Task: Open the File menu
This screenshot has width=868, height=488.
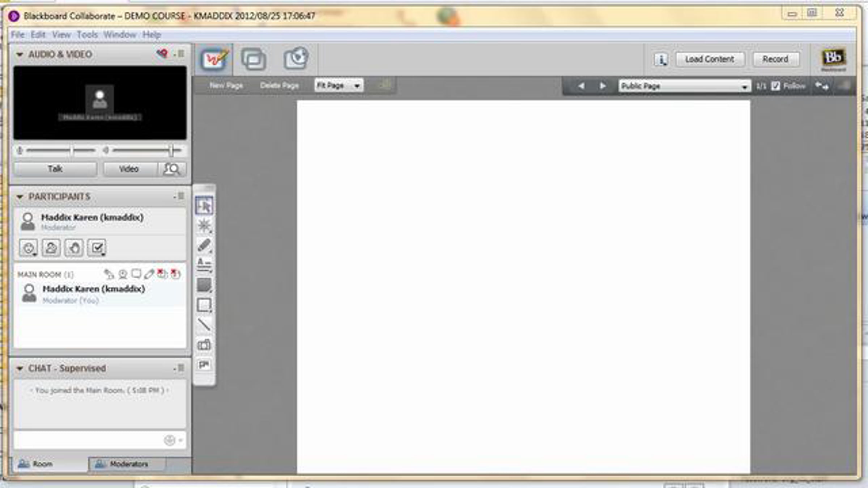Action: point(18,35)
